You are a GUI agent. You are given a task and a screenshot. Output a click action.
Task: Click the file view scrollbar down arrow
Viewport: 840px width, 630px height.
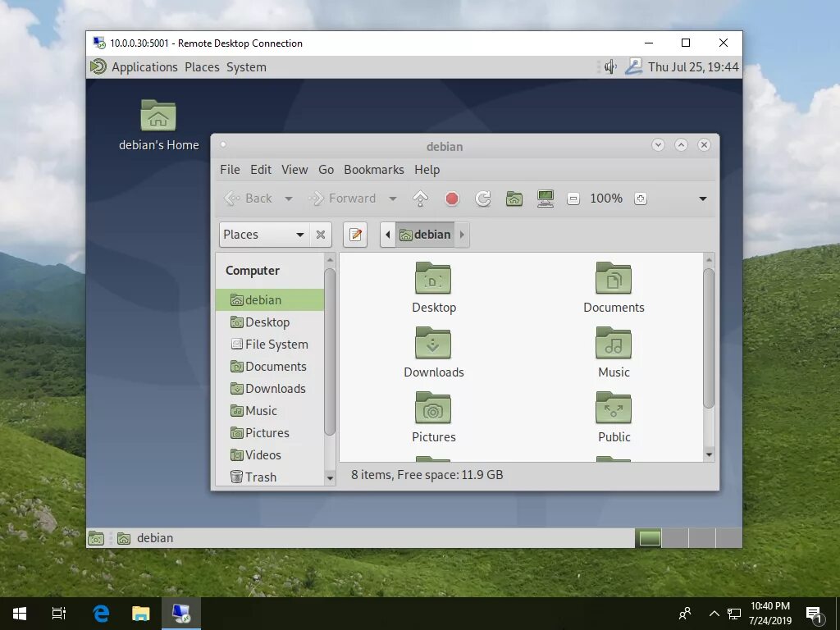[709, 454]
